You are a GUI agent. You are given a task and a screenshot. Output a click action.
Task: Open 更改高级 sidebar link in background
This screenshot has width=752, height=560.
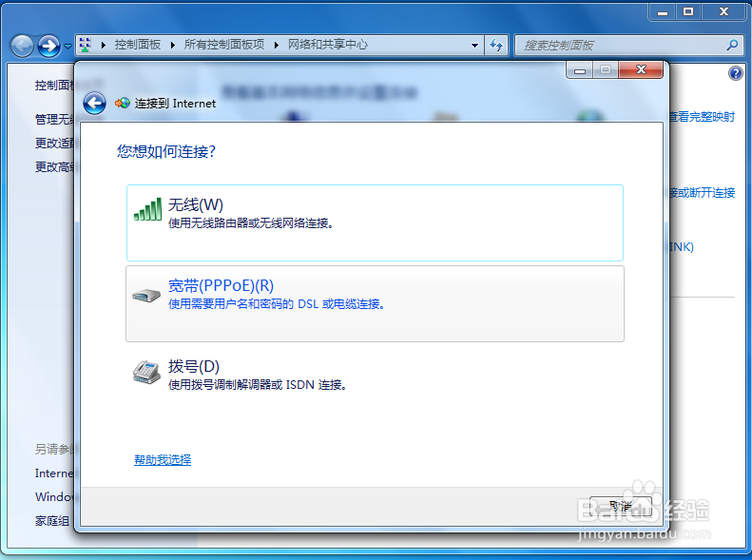coord(54,166)
